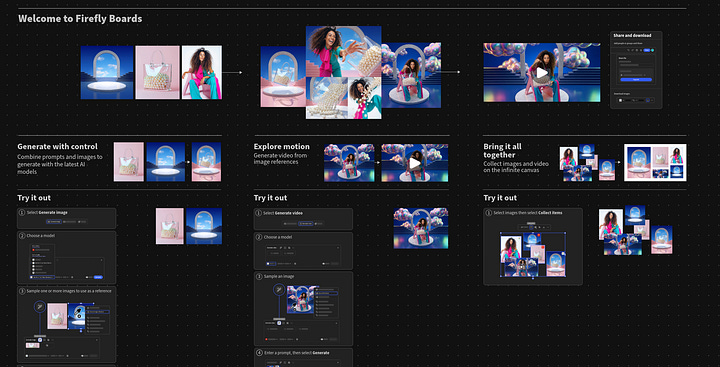Click the Enter a prompt, then select Generate step
The height and width of the screenshot is (367, 720).
coord(303,357)
